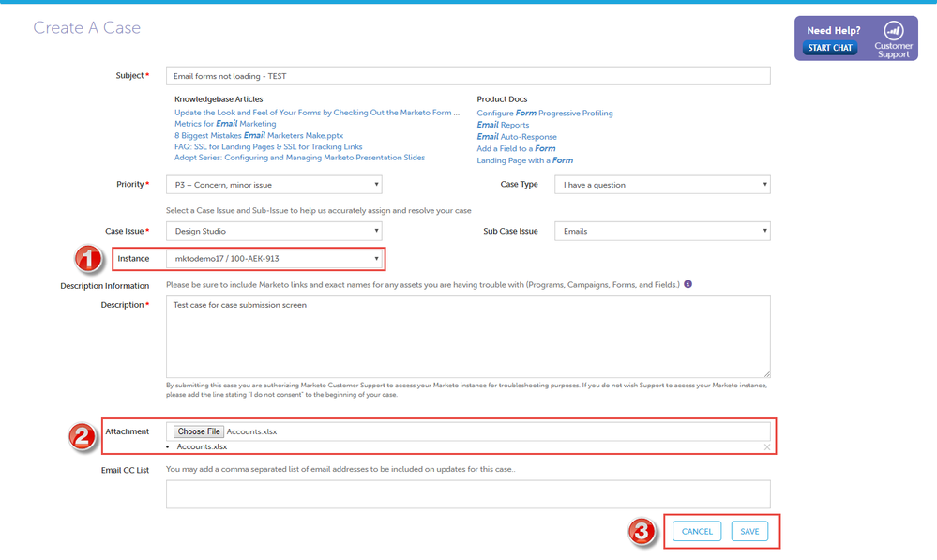Click the 'Select a Case Issue and Sub-Issue' hint text
This screenshot has width=937, height=560.
(x=319, y=210)
